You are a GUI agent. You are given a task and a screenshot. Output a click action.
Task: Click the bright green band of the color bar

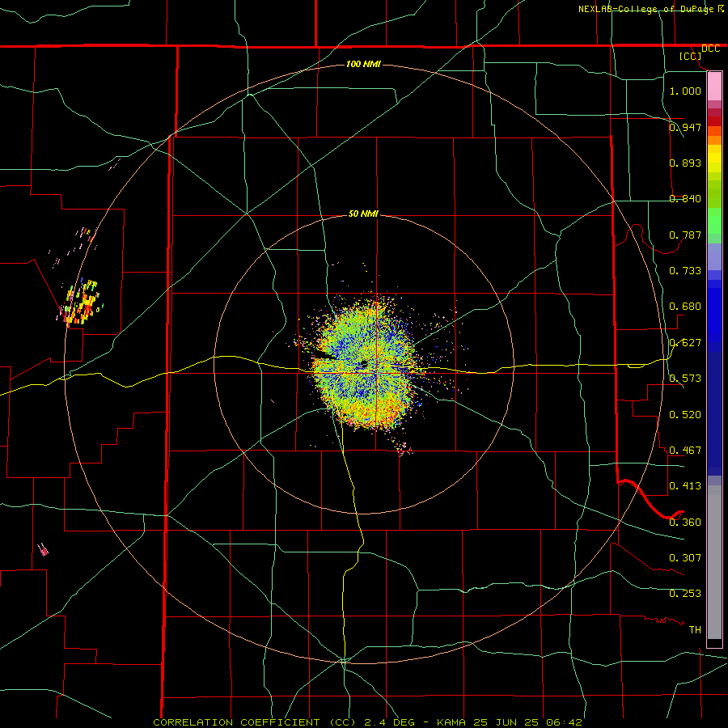[x=714, y=221]
